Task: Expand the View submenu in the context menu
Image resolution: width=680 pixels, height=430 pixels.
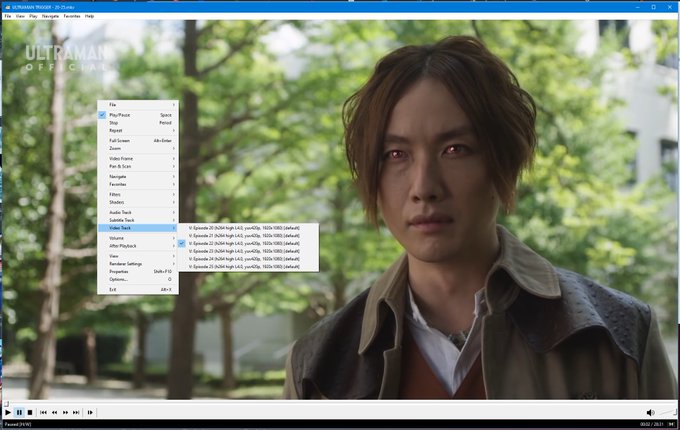Action: (138, 256)
